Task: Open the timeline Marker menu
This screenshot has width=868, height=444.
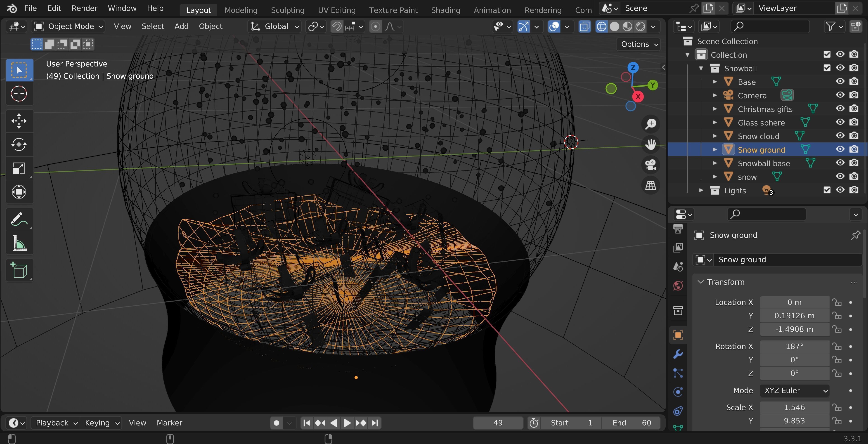Action: pyautogui.click(x=170, y=423)
